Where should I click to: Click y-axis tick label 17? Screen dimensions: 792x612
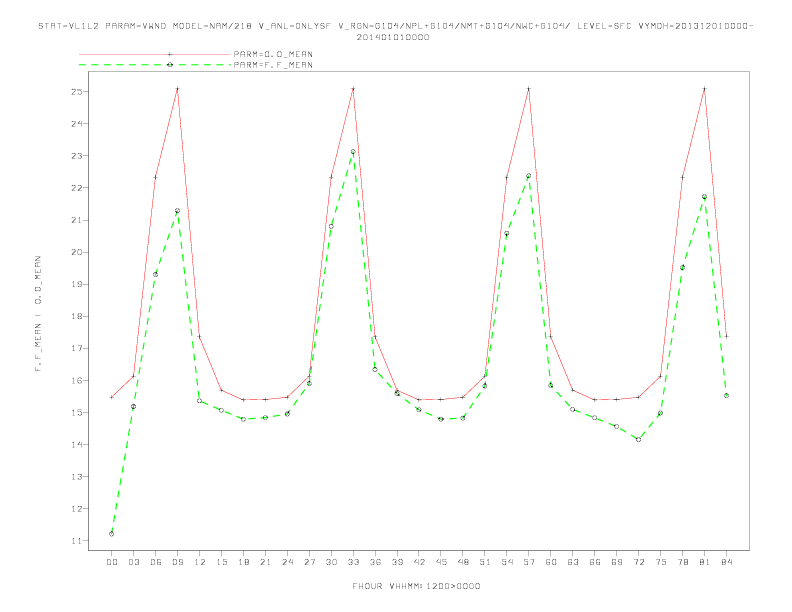(x=76, y=348)
